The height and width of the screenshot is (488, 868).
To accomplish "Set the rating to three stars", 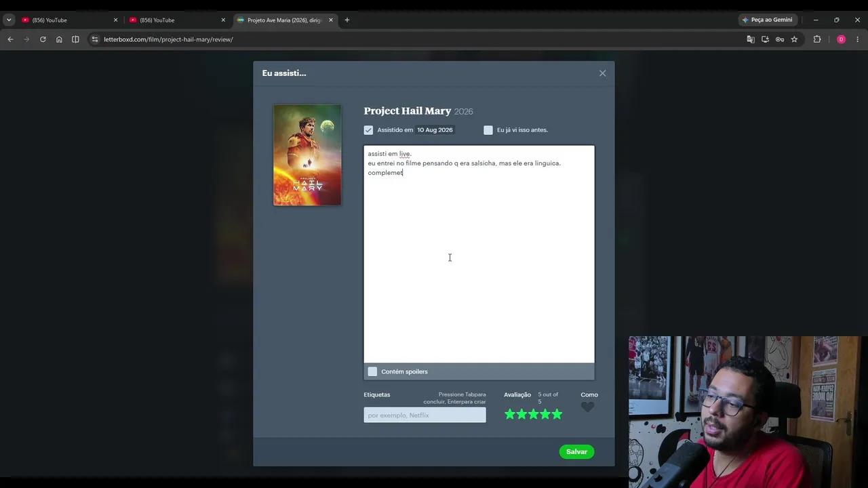I will pyautogui.click(x=534, y=414).
